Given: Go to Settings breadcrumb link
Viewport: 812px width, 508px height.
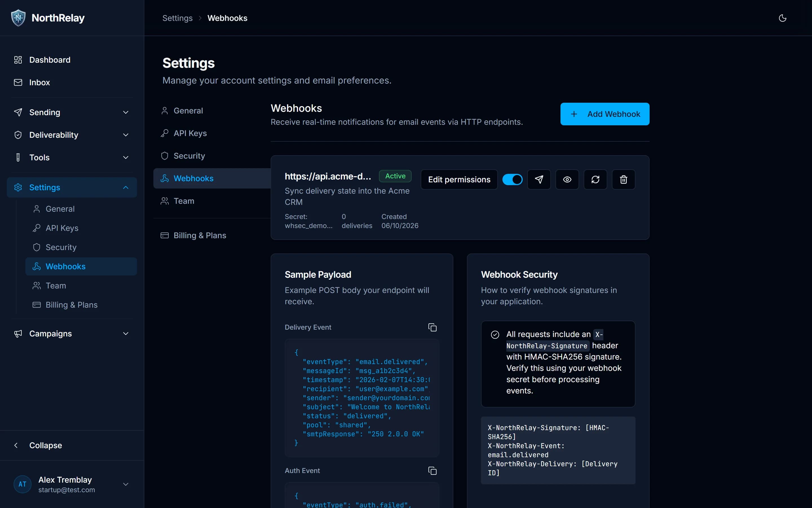Looking at the screenshot, I should [x=178, y=18].
